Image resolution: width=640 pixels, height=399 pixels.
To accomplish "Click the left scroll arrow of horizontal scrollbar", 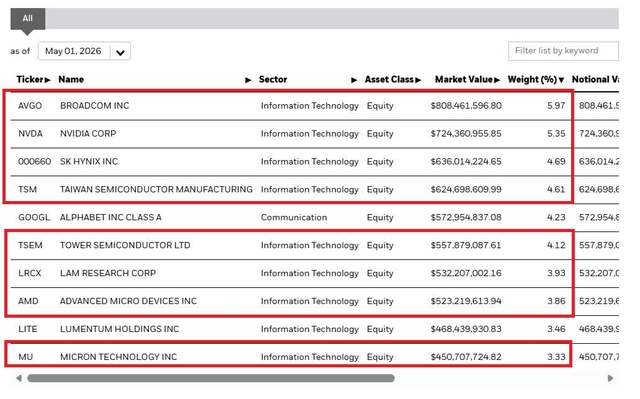I will pyautogui.click(x=19, y=378).
